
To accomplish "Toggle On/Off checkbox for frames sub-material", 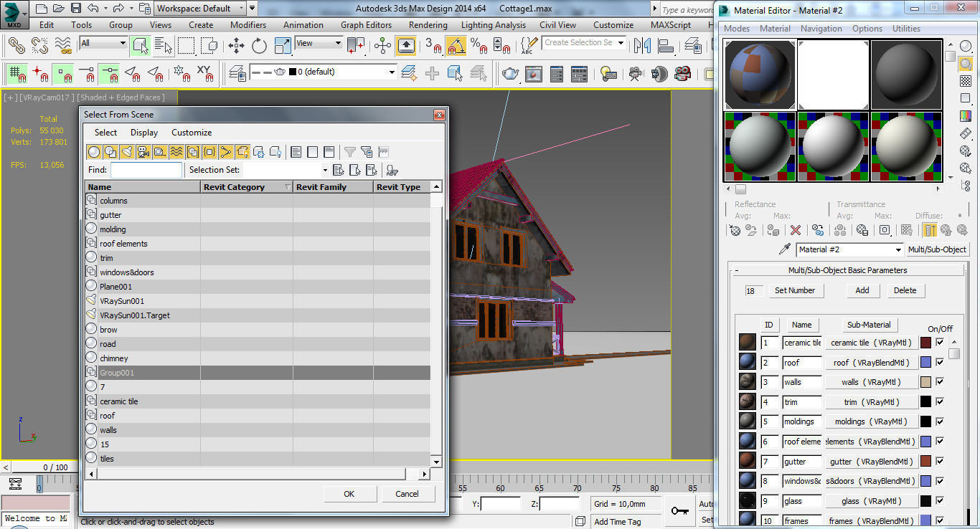I will [x=940, y=520].
